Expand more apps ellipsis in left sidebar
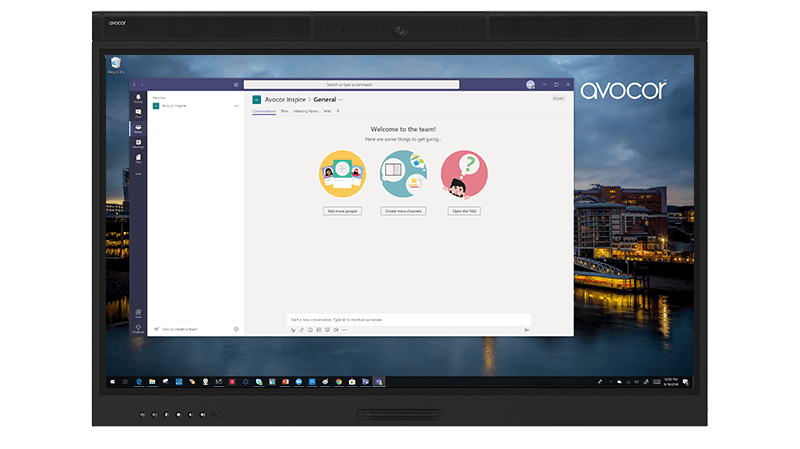 (138, 174)
